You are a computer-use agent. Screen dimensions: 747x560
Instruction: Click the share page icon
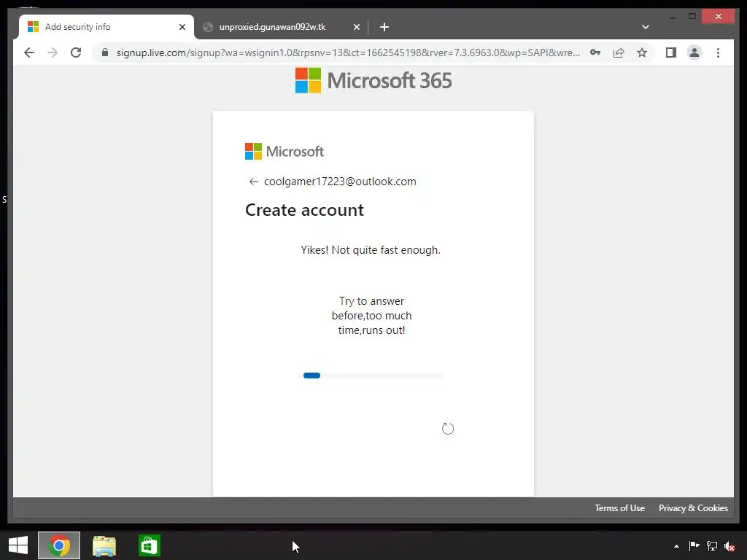point(619,52)
